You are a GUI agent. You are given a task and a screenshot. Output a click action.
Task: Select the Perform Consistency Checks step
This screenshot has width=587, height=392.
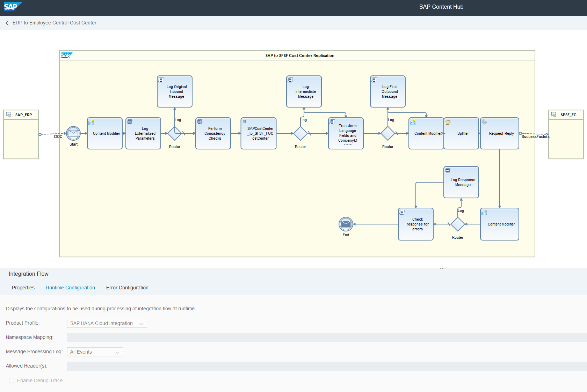click(213, 133)
